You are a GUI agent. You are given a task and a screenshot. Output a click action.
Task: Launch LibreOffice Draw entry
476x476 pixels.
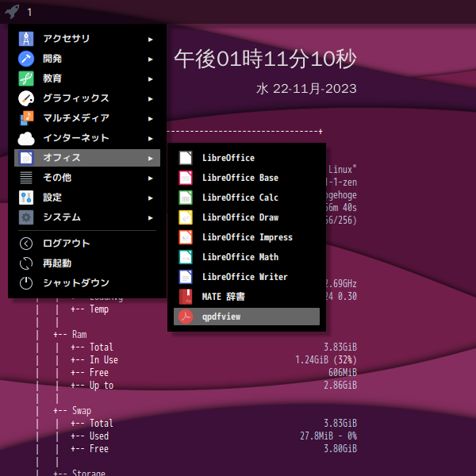point(247,217)
